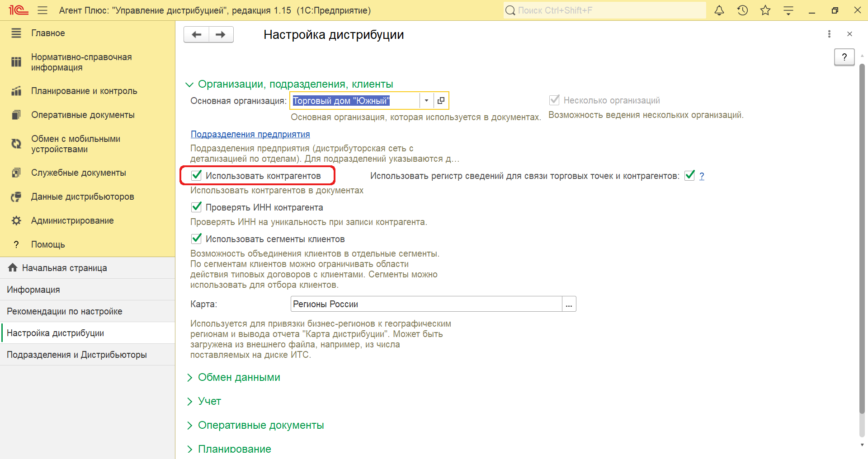Image resolution: width=868 pixels, height=459 pixels.
Task: Open the 1C main menu logo
Action: click(19, 10)
